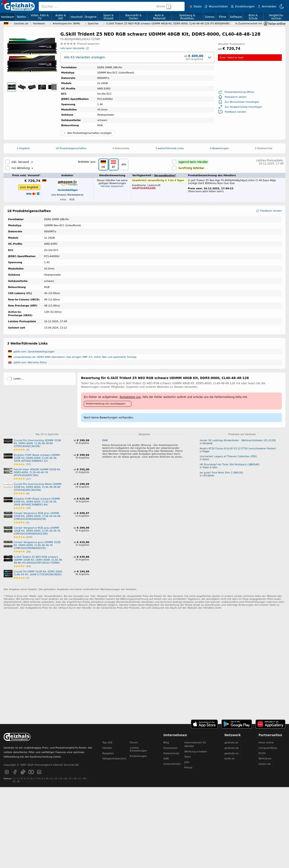Image resolution: width=289 pixels, height=868 pixels.
Task: Tick the kurzfristig lieferbar checkbox
Action: click(x=174, y=168)
